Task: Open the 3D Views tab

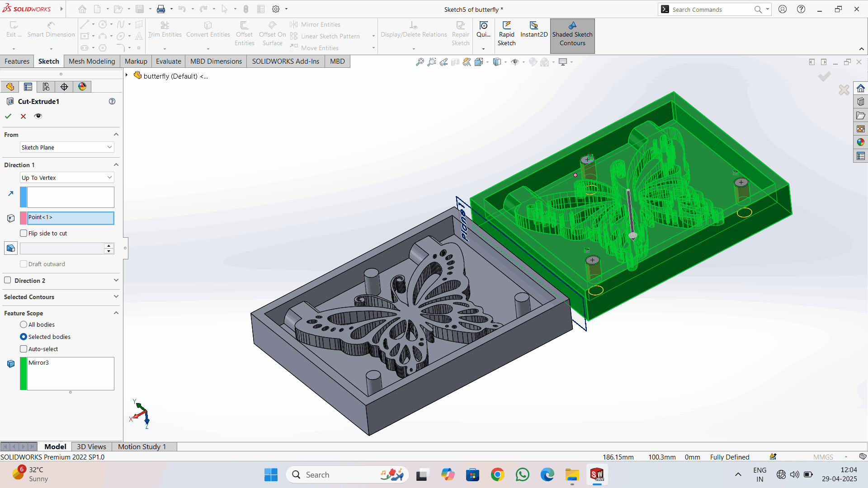Action: [x=91, y=446]
